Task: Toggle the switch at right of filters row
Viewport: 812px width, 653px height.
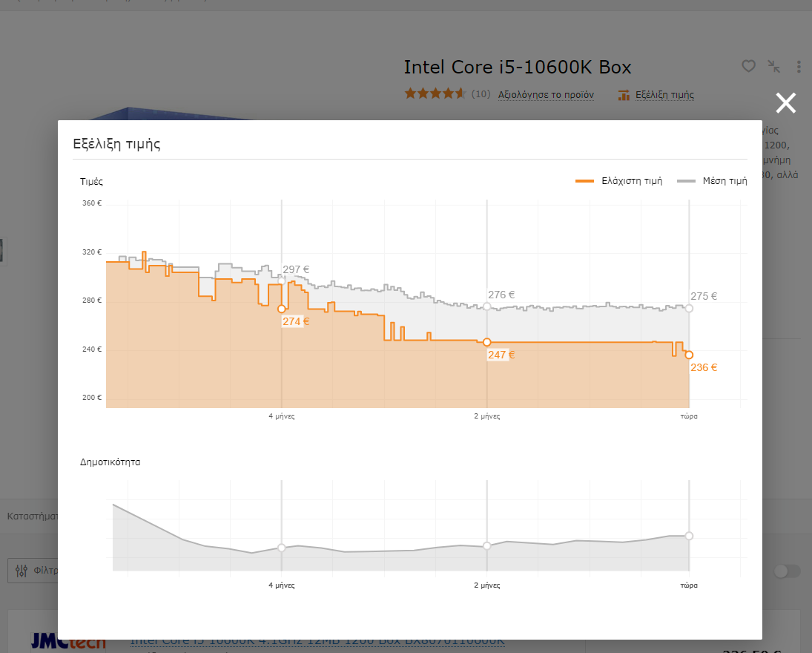Action: pos(787,571)
